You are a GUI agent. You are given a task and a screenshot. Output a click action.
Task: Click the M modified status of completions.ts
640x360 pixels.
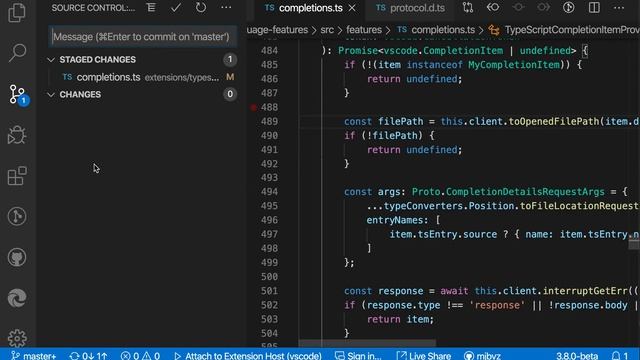[x=230, y=77]
